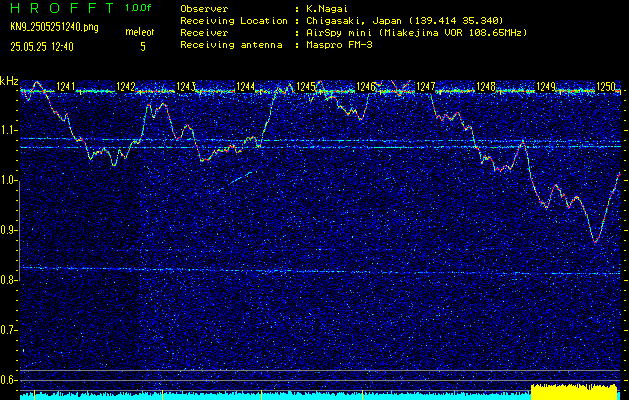629x400 pixels.
Task: Click the Observer field label
Action: [204, 8]
